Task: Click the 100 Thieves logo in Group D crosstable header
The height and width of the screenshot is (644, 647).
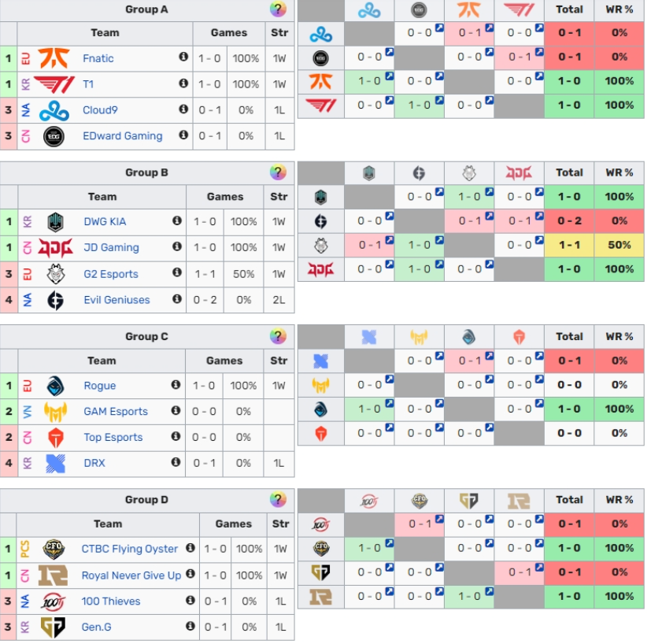Action: (369, 501)
